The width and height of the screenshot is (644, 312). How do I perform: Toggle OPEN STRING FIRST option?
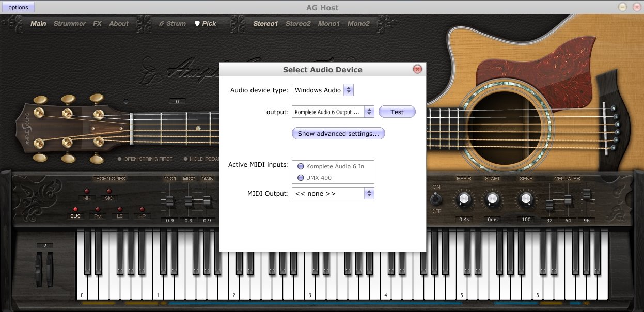[145, 159]
